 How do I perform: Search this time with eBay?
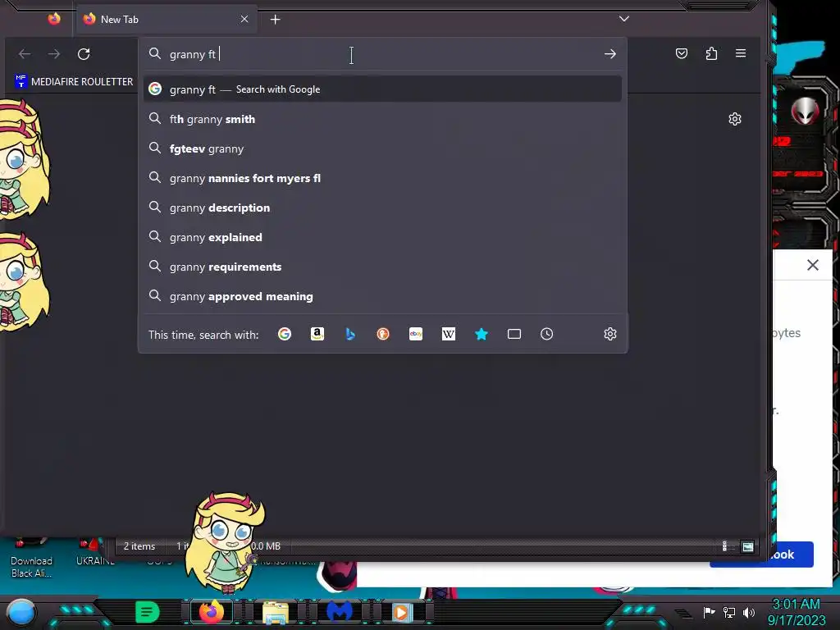(x=416, y=335)
